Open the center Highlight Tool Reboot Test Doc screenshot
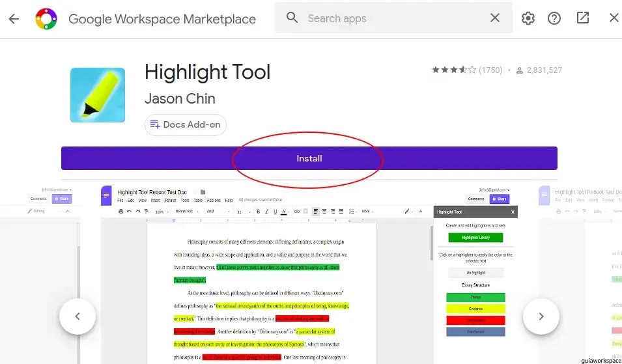Image resolution: width=622 pixels, height=364 pixels. (309, 274)
